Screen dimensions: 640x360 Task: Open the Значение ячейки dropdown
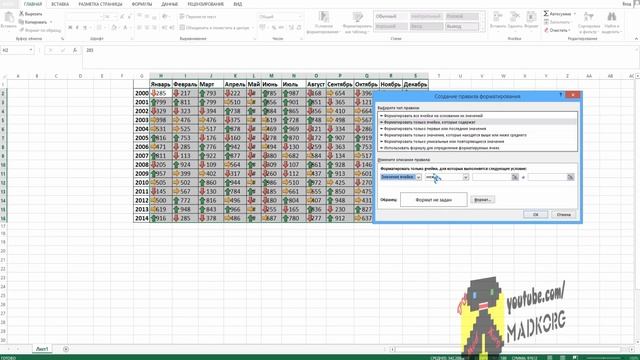coord(418,177)
